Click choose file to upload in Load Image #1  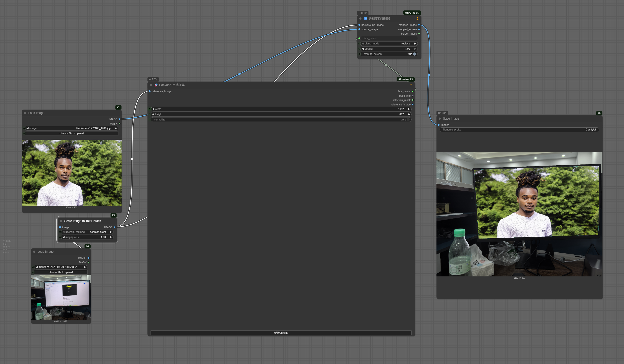tap(72, 134)
